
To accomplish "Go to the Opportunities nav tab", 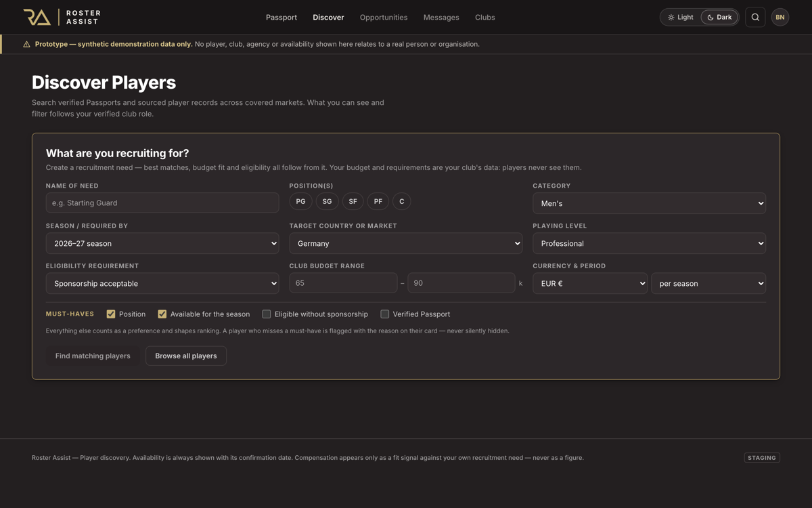I will tap(384, 17).
